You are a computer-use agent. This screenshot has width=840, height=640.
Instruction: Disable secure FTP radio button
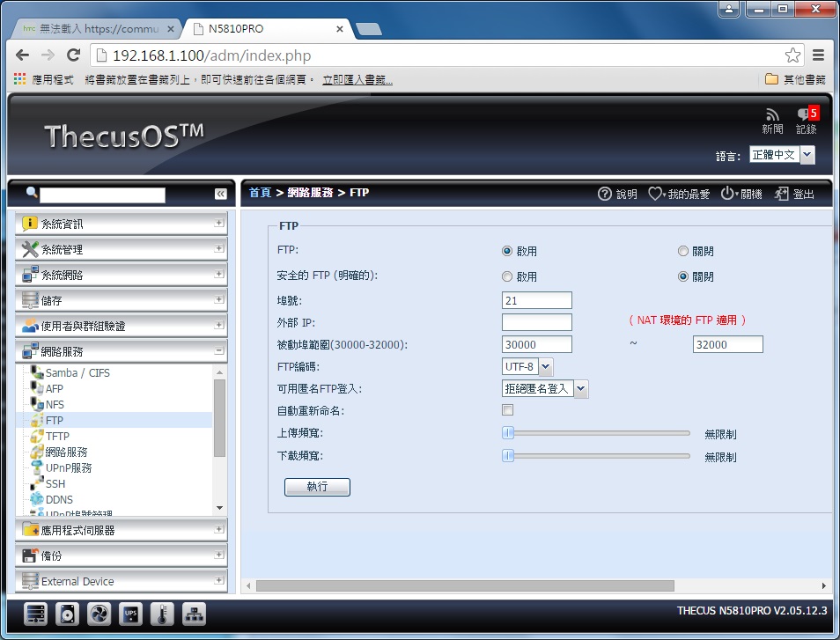click(683, 276)
